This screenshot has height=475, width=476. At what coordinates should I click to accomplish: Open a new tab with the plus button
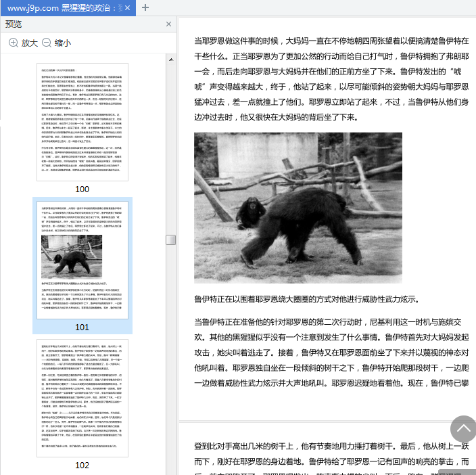[x=145, y=7]
